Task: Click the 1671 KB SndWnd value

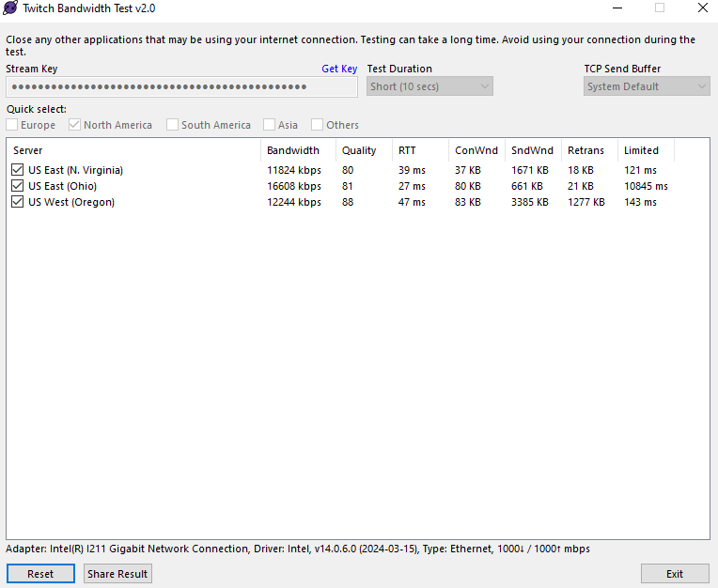Action: click(530, 170)
